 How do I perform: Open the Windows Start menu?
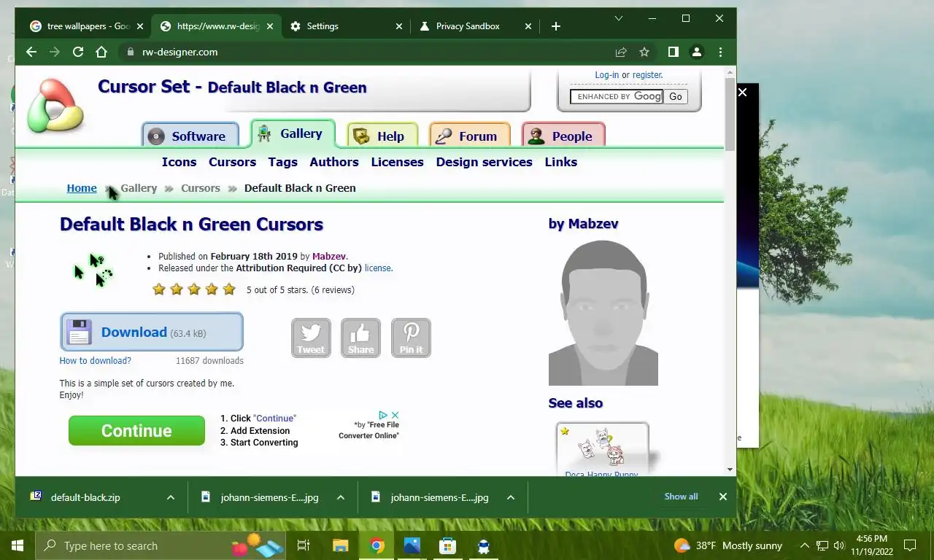coord(18,545)
